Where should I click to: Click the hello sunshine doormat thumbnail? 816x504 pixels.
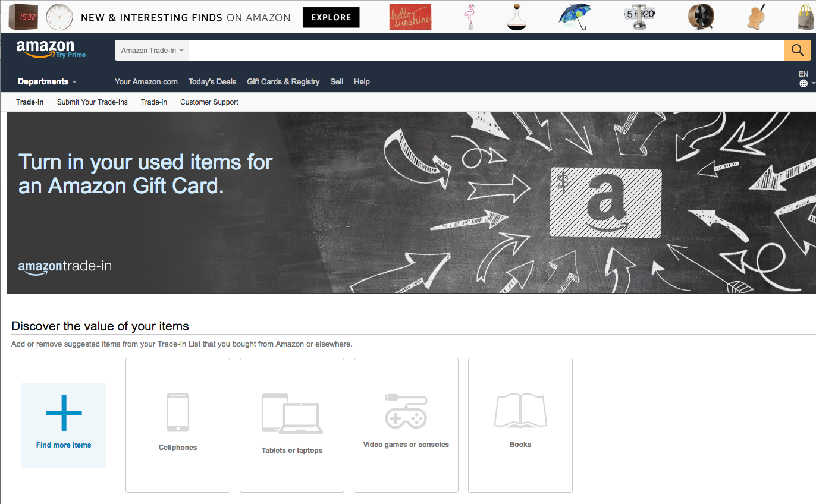[410, 17]
